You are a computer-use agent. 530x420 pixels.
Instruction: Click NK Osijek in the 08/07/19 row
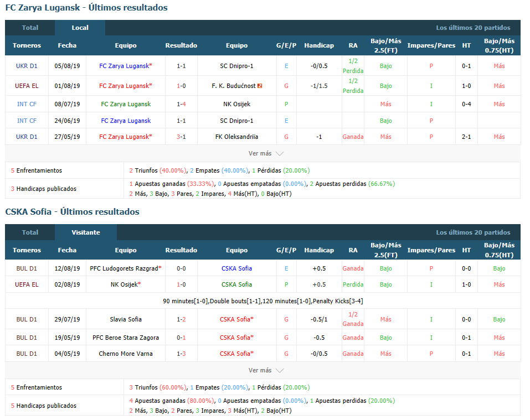click(236, 104)
